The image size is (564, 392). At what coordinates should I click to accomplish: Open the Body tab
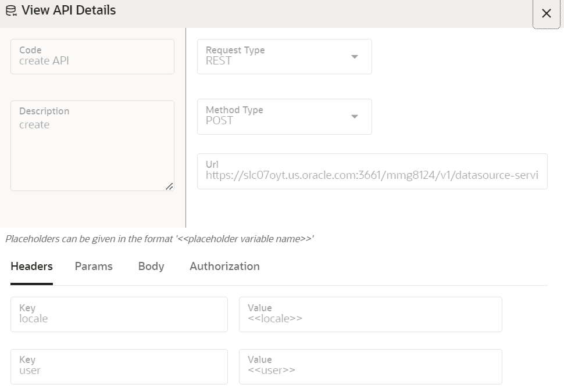click(151, 266)
